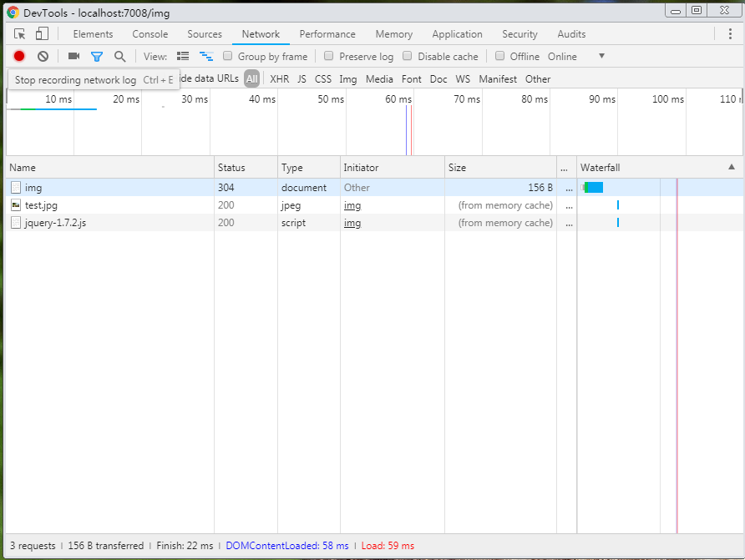This screenshot has width=745, height=560.
Task: Enable the Preserve log checkbox
Action: coord(328,56)
